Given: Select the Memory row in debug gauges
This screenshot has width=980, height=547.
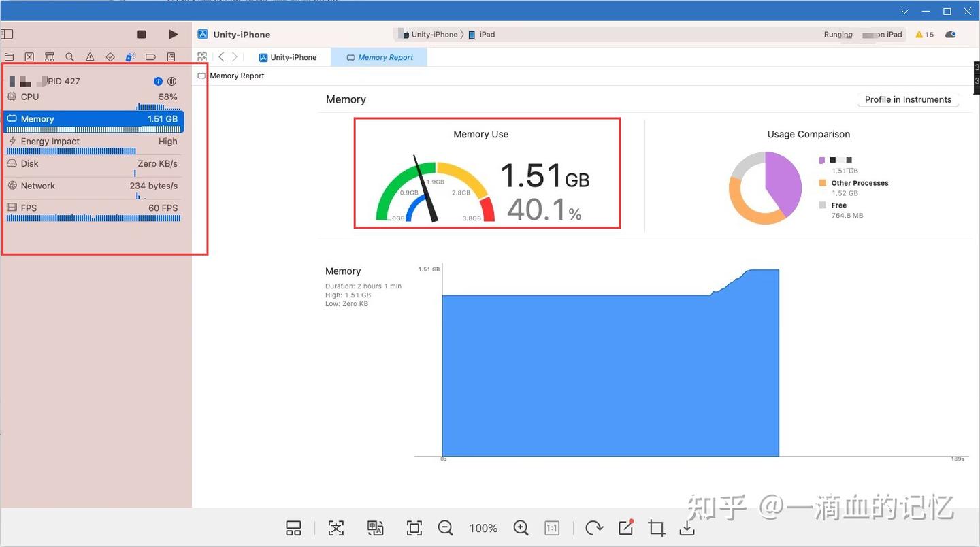Looking at the screenshot, I should pos(93,119).
